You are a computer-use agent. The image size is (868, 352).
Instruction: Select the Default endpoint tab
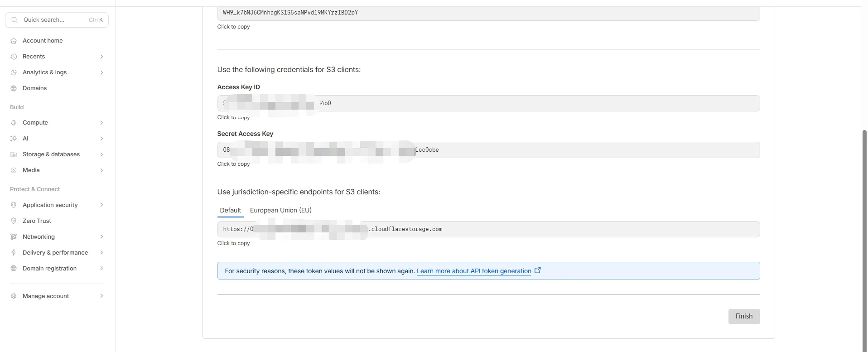coord(230,210)
